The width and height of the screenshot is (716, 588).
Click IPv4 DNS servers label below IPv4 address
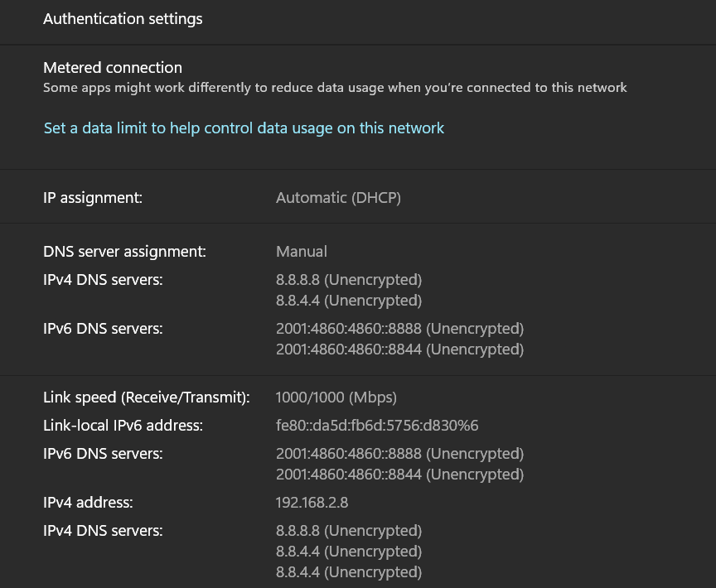(x=103, y=531)
